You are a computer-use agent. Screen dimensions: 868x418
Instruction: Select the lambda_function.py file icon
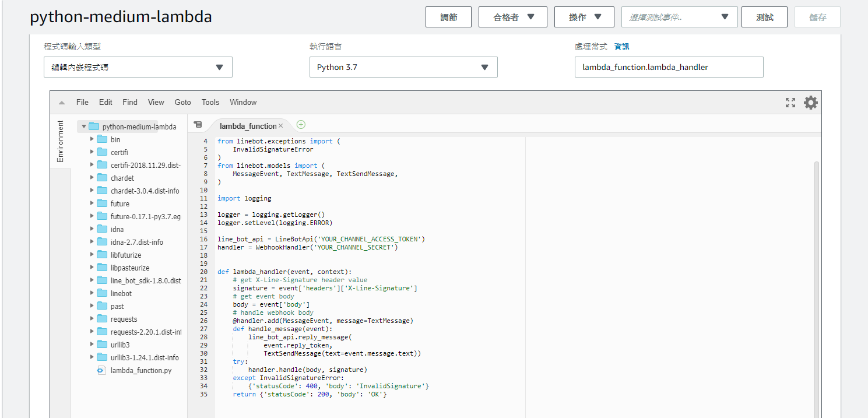pos(100,370)
